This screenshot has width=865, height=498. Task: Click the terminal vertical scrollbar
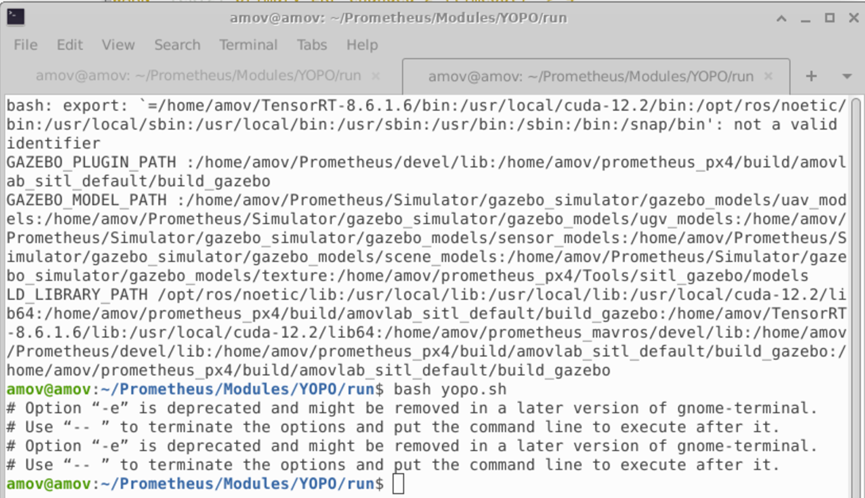click(856, 297)
